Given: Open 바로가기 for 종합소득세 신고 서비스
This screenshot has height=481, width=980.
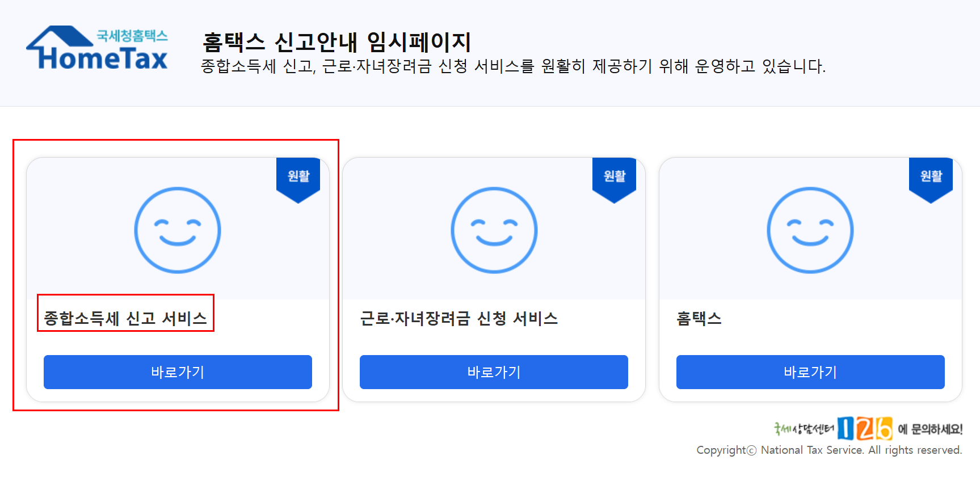Looking at the screenshot, I should [178, 372].
